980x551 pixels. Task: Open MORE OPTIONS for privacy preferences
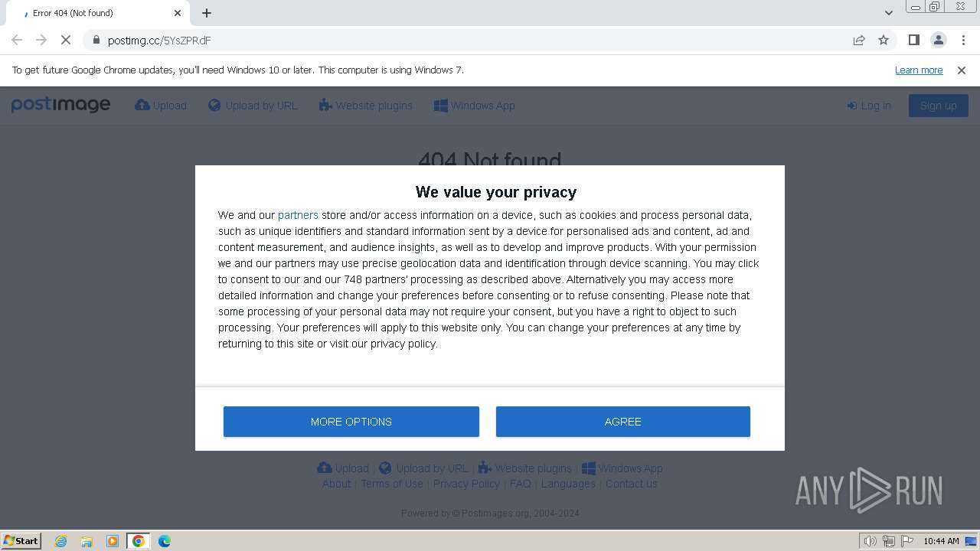pyautogui.click(x=351, y=422)
